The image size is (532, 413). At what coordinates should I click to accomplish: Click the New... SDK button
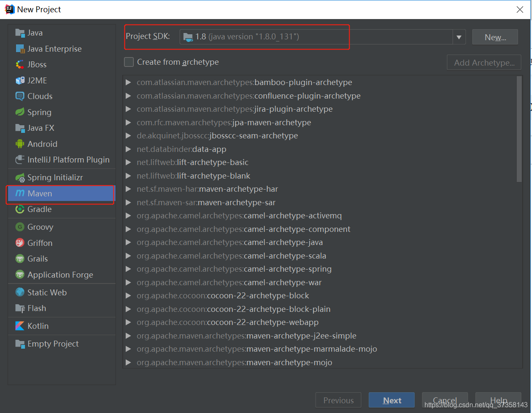pyautogui.click(x=495, y=37)
